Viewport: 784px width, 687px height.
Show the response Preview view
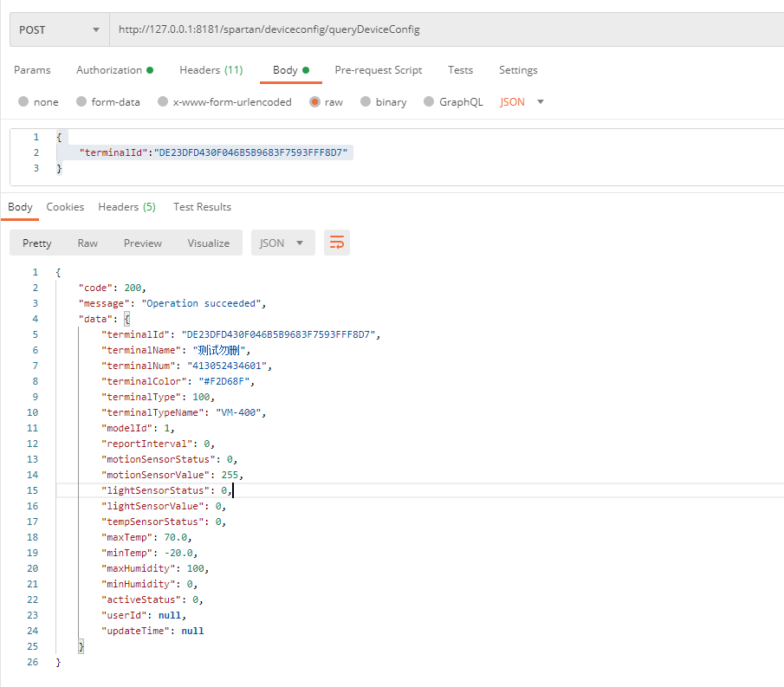pos(143,243)
